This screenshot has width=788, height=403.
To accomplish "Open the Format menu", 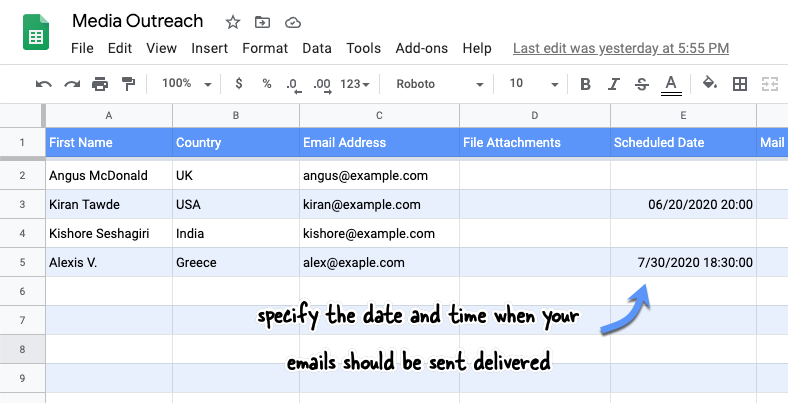I will pos(265,48).
